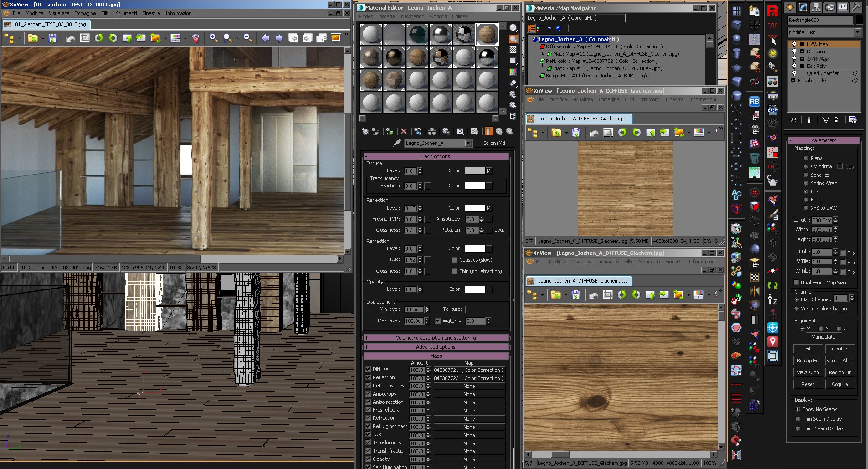Zoom in on the render image
Viewport: 868px width, 469px height.
tap(213, 38)
